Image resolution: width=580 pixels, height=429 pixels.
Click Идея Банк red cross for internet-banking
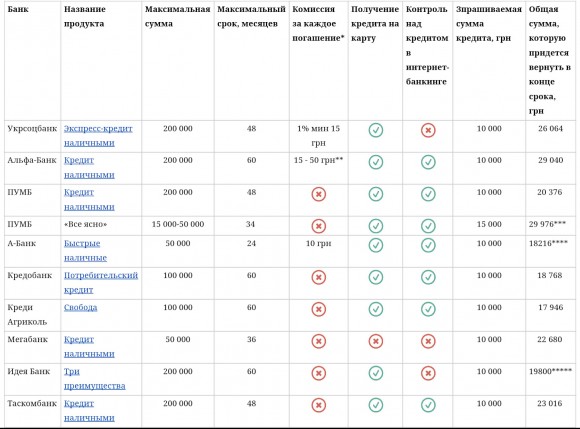428,373
